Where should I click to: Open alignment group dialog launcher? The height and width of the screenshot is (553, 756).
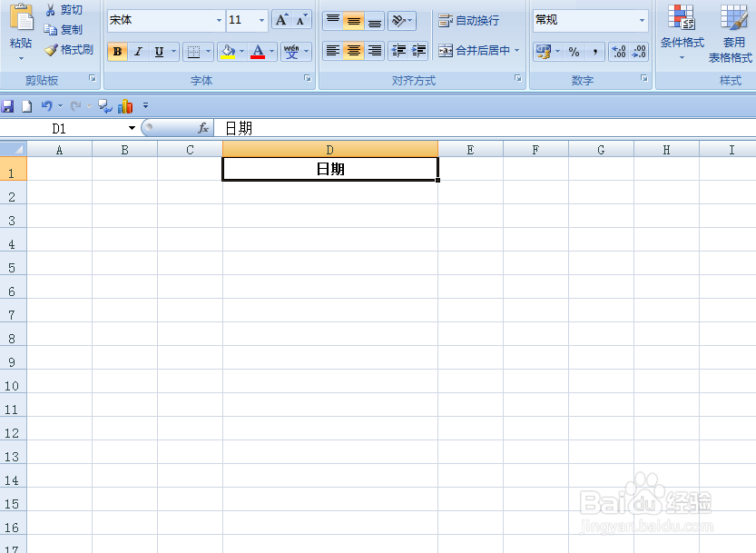point(518,78)
